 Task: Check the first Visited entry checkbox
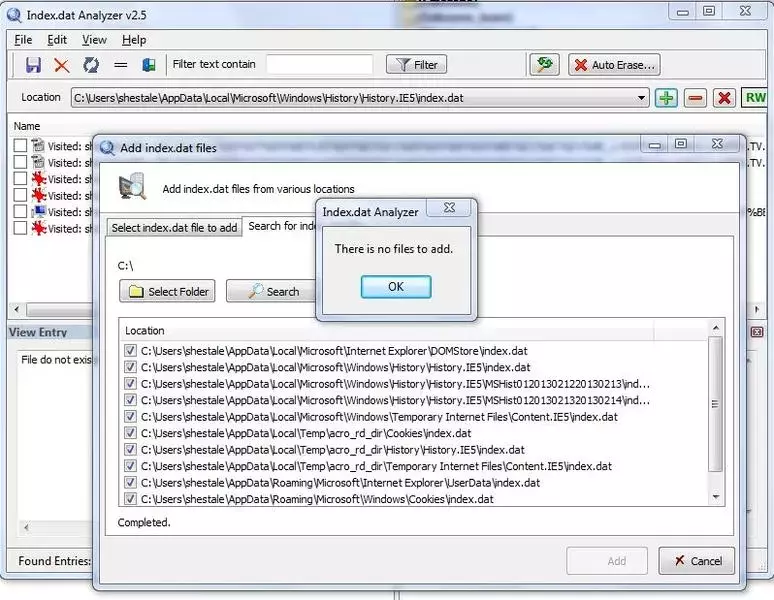coord(20,146)
